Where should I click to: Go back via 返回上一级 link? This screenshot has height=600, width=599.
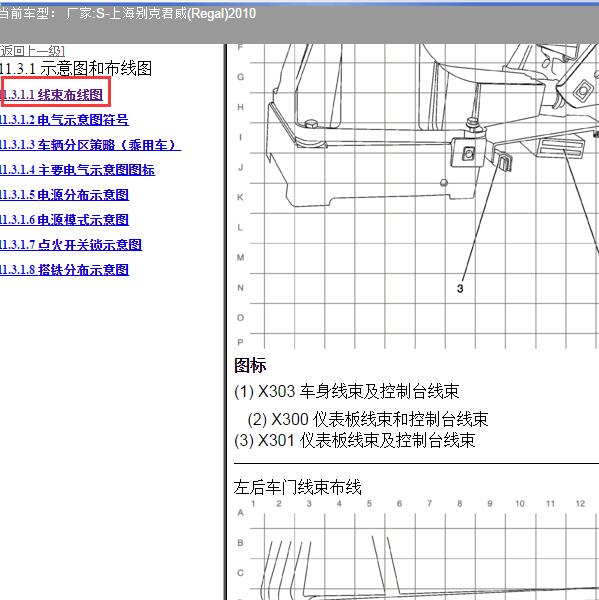[32, 51]
